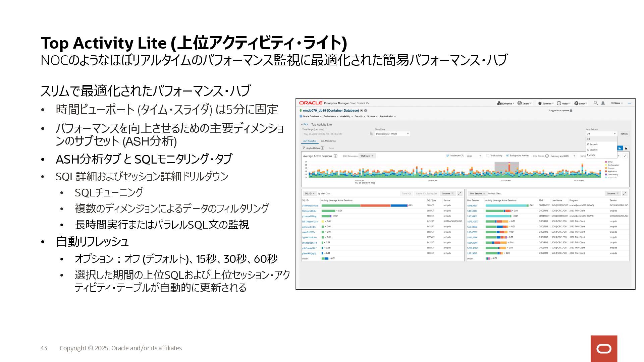
Task: Select the bar chart view icon
Action: (x=620, y=148)
